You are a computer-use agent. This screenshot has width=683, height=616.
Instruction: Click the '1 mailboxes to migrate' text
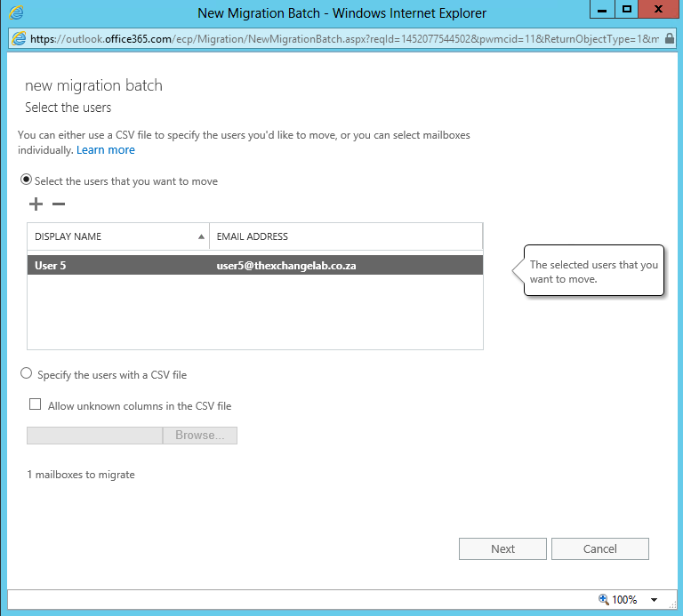(x=81, y=475)
